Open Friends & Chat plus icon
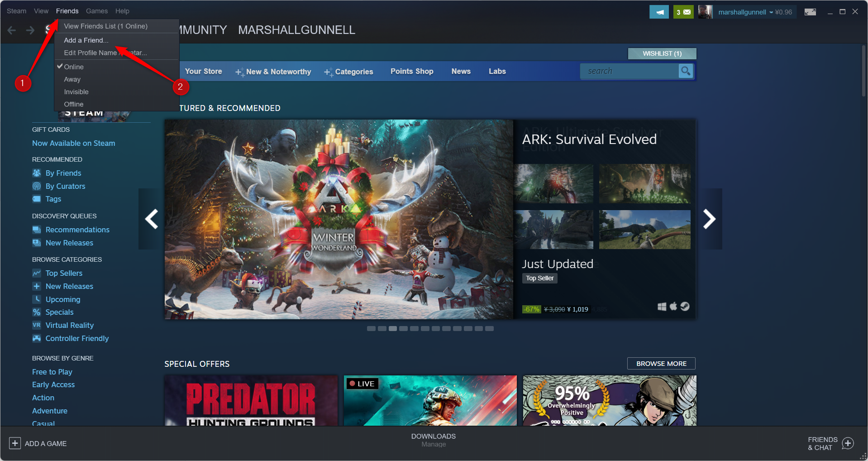Viewport: 868px width, 461px height. pyautogui.click(x=848, y=443)
